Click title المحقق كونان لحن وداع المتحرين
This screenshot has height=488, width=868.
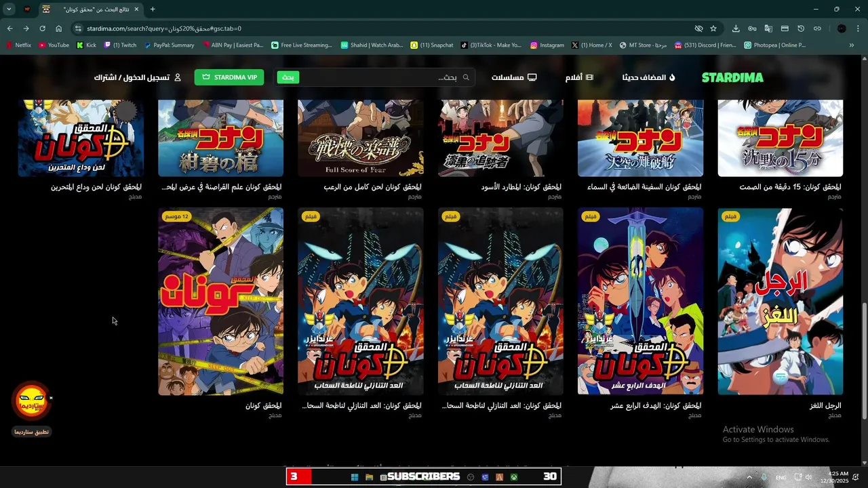[x=96, y=187]
